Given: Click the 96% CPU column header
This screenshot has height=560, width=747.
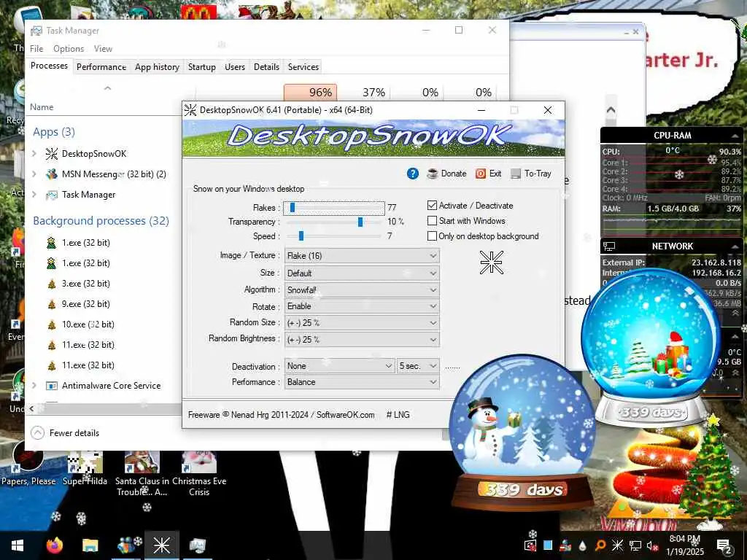Looking at the screenshot, I should click(x=311, y=93).
